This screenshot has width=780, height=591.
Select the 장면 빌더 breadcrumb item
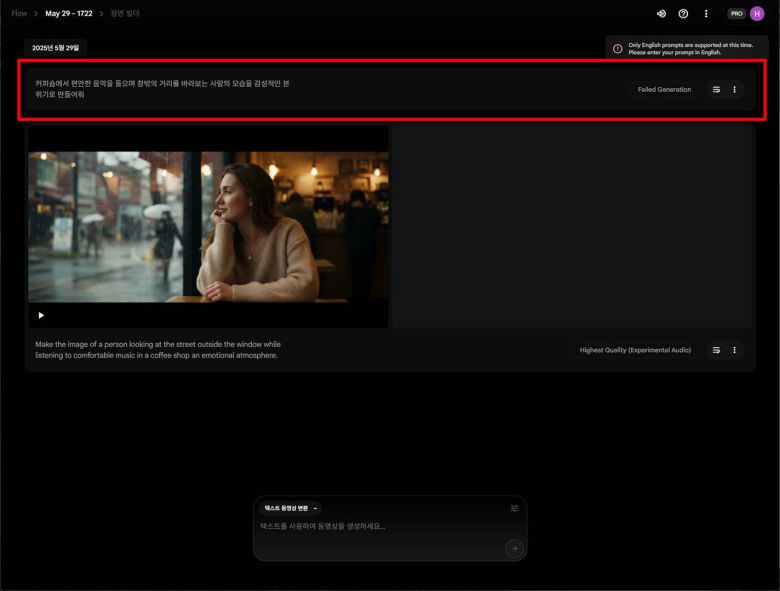pos(125,14)
